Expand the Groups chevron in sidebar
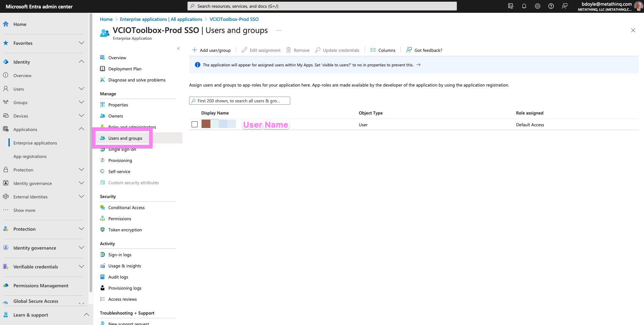Viewport: 644px width, 325px height. 81,102
